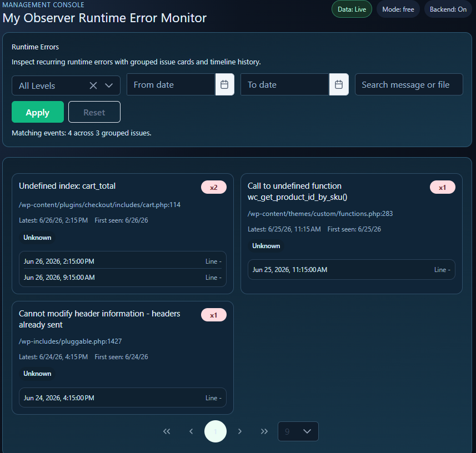Click the Data: Live status badge
The height and width of the screenshot is (453, 476).
pyautogui.click(x=352, y=9)
